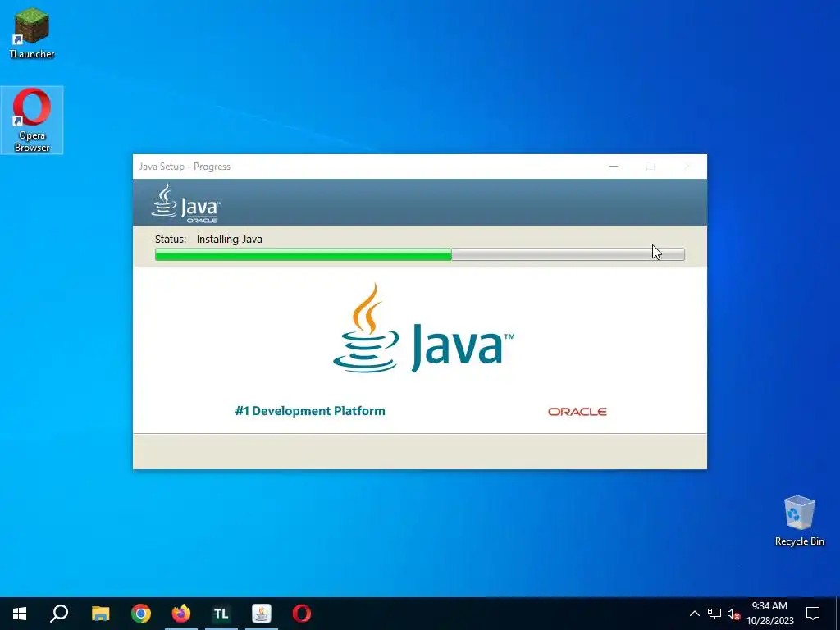Open the muted volume tray icon

[x=733, y=614]
